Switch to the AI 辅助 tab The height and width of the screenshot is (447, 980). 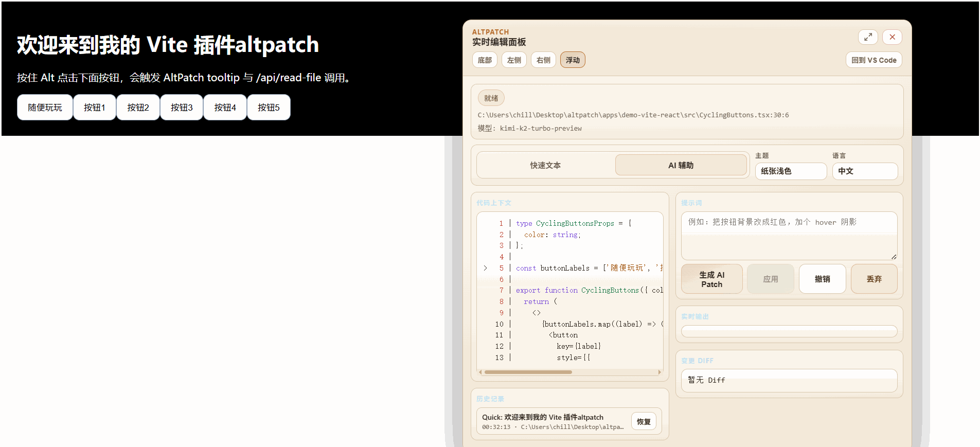[x=681, y=165]
